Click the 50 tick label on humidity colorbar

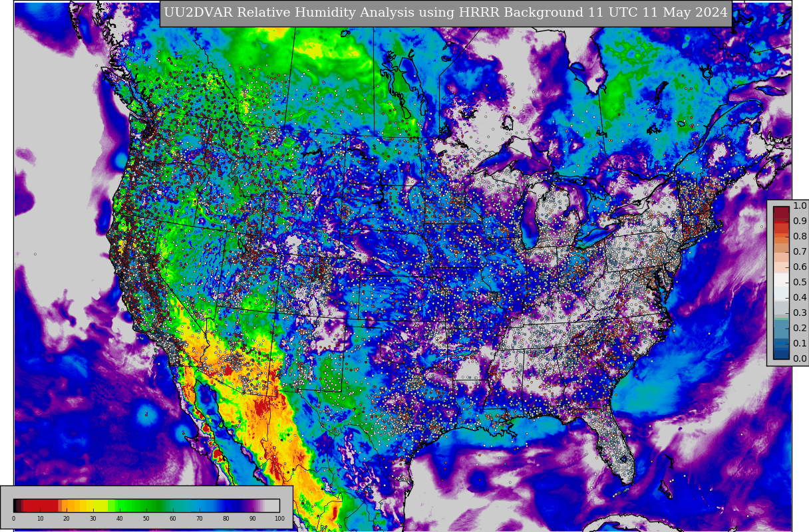[x=146, y=519]
